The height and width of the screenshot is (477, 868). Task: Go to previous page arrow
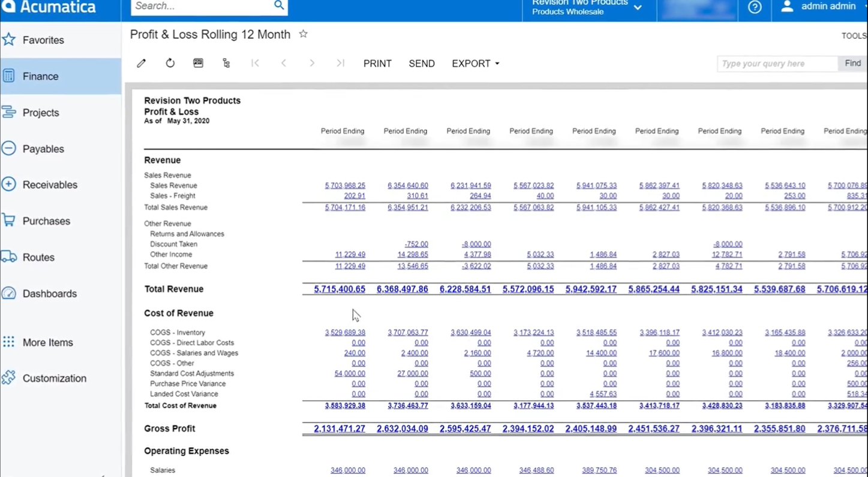(x=284, y=63)
